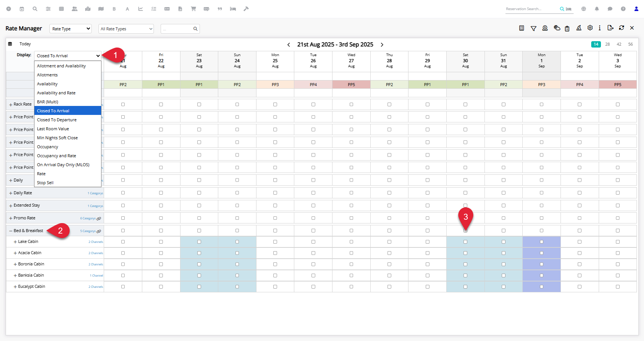
Task: Collapse the Bed & Breakfast row
Action: (x=11, y=231)
